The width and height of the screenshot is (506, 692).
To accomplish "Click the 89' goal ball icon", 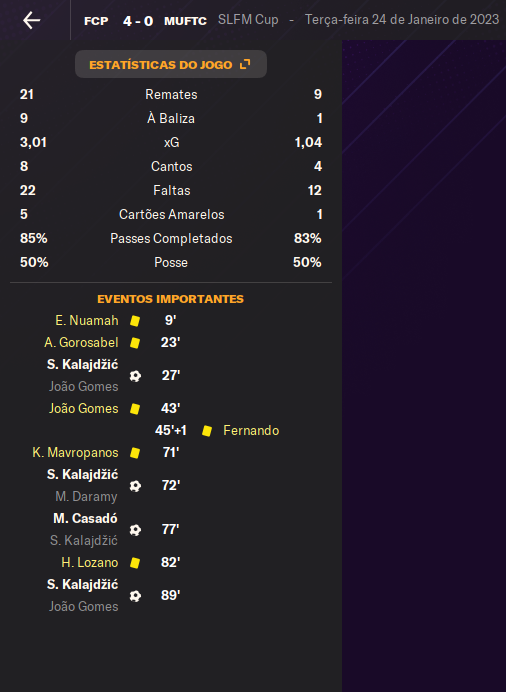I will [135, 596].
